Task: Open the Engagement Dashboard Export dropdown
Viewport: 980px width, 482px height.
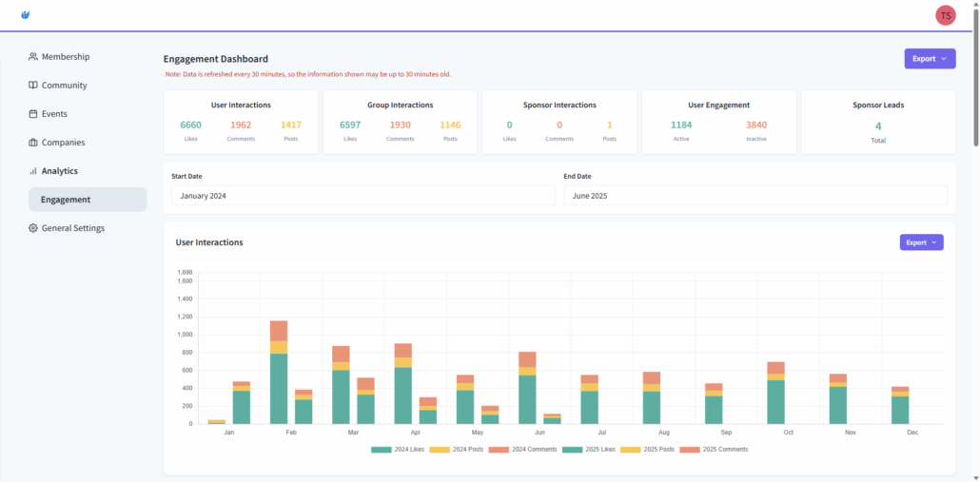Action: point(930,59)
